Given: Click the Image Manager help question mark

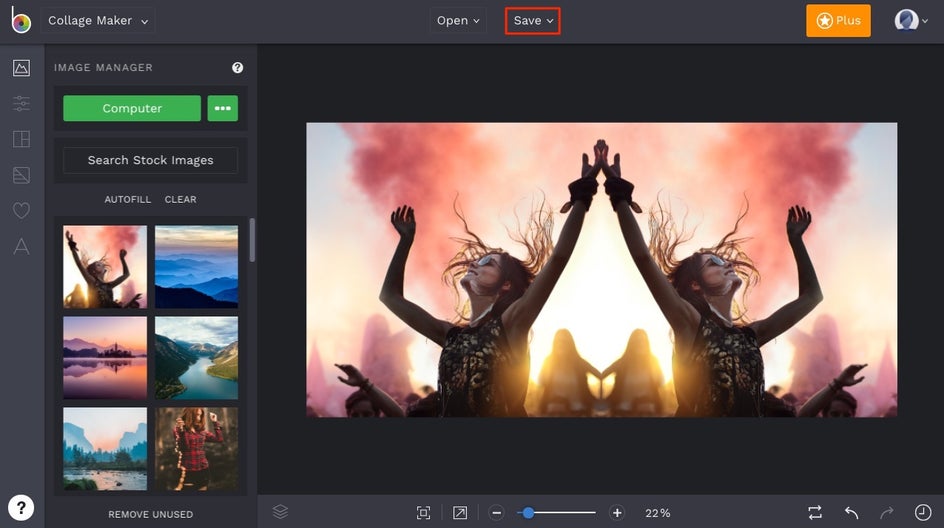Looking at the screenshot, I should (237, 67).
